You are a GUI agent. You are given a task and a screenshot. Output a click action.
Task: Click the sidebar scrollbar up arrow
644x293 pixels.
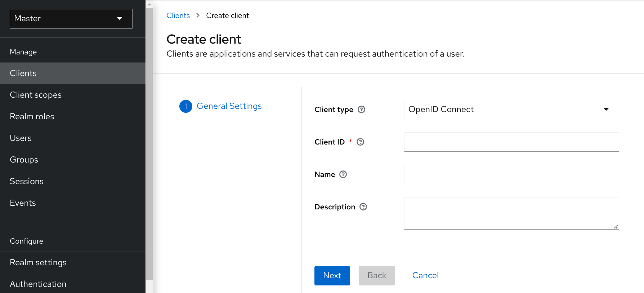(x=149, y=5)
